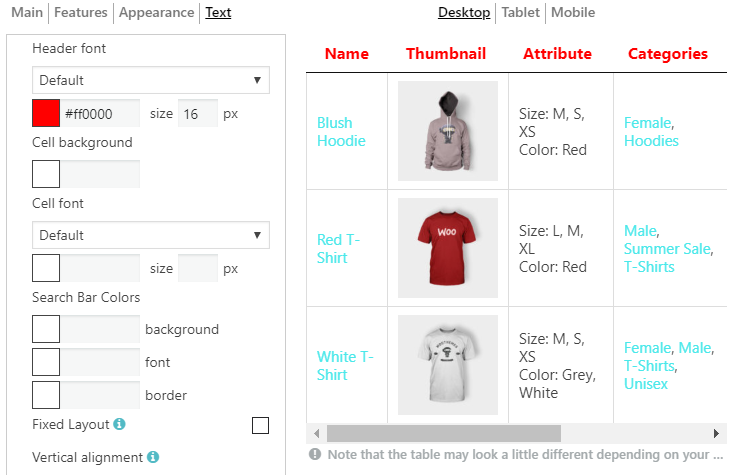Click the header font size field

[x=198, y=113]
